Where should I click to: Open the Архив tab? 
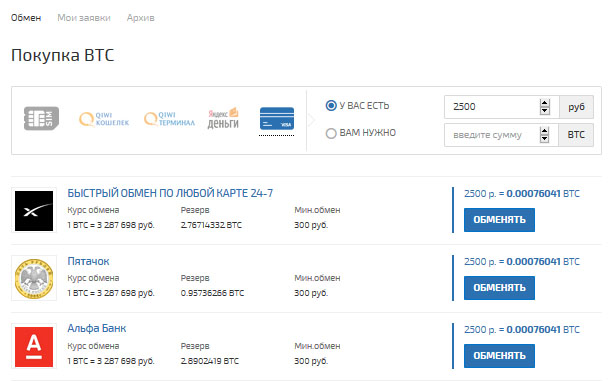tap(140, 18)
